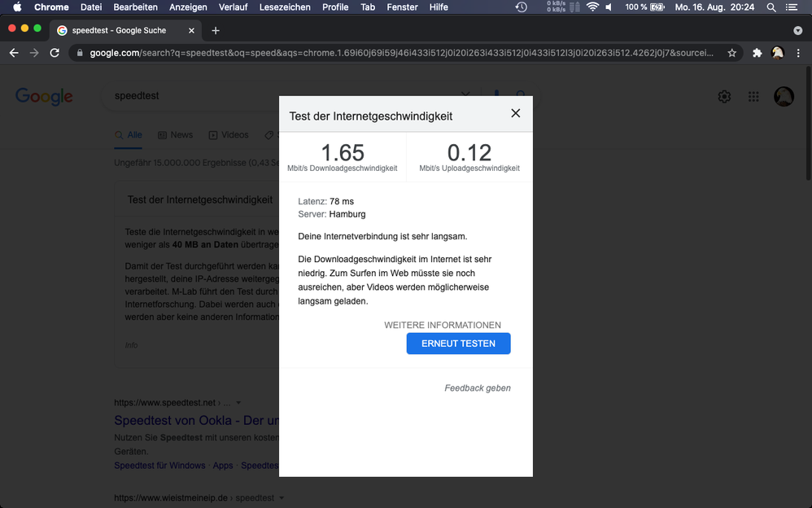
Task: Click Feedback geben in the speed test panel
Action: tap(478, 388)
